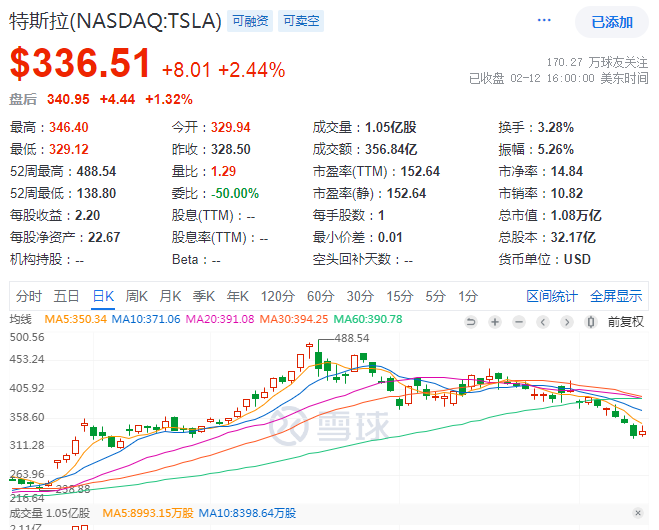Select the 日K chart tab

[103, 296]
